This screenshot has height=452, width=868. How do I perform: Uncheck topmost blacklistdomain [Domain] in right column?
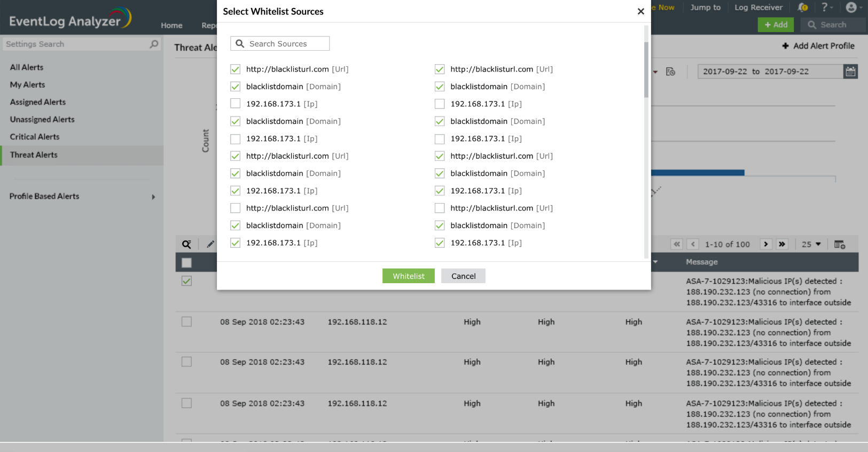point(440,87)
